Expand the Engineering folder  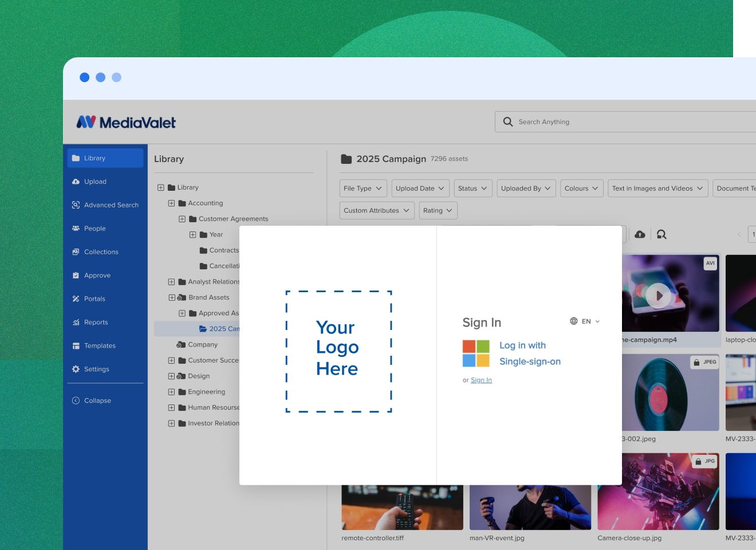[x=171, y=392]
